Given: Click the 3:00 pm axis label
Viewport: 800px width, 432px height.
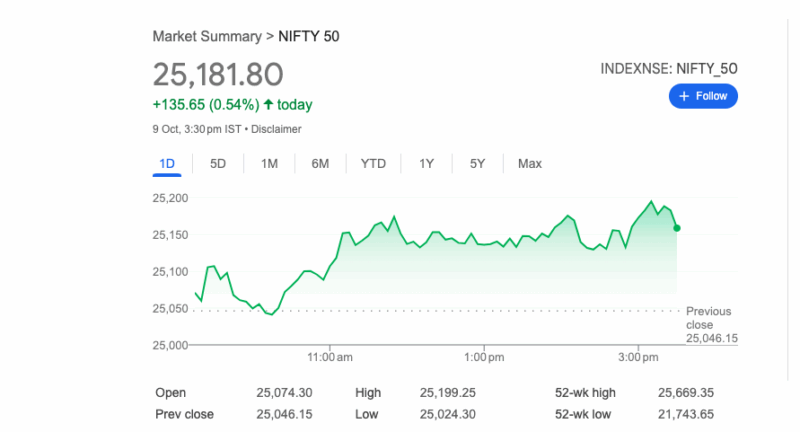Looking at the screenshot, I should [x=637, y=357].
